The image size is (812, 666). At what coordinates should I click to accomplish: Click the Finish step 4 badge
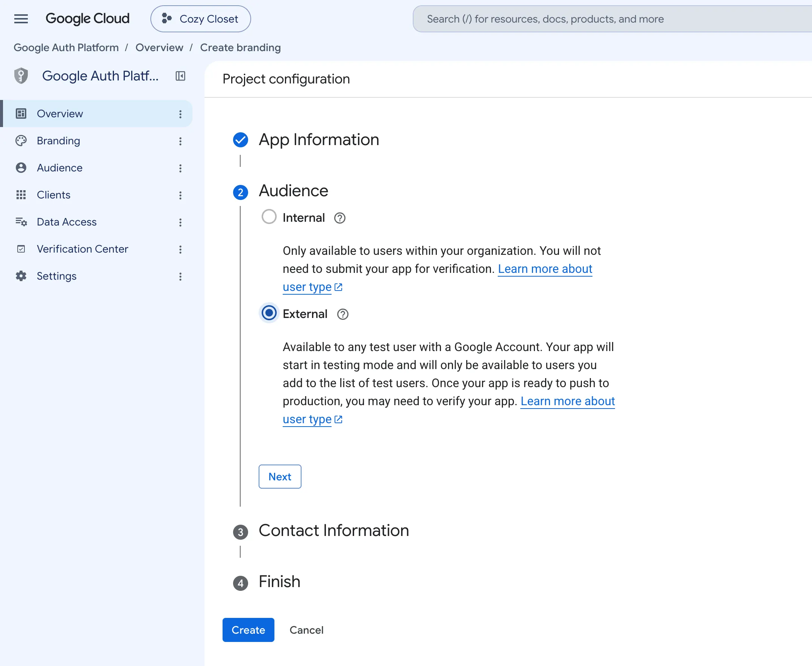click(x=241, y=583)
